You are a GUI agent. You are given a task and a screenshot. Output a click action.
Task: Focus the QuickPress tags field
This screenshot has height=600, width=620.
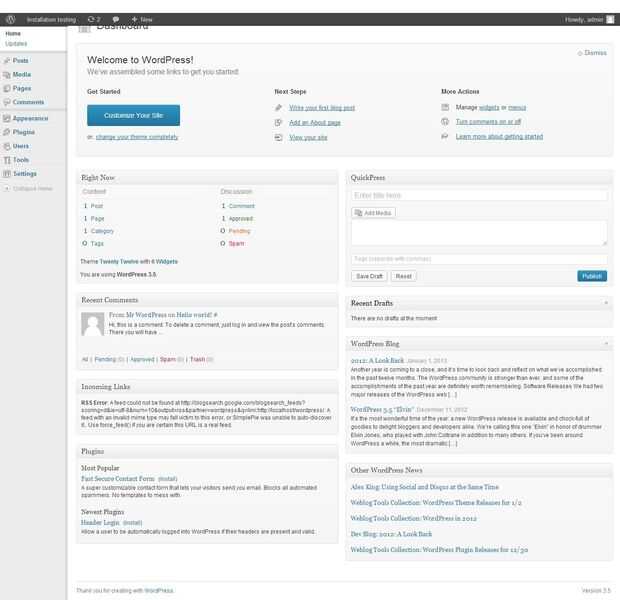[479, 259]
